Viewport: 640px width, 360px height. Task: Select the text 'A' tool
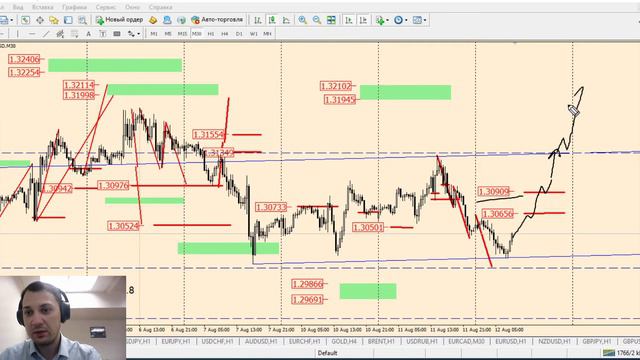coord(88,34)
